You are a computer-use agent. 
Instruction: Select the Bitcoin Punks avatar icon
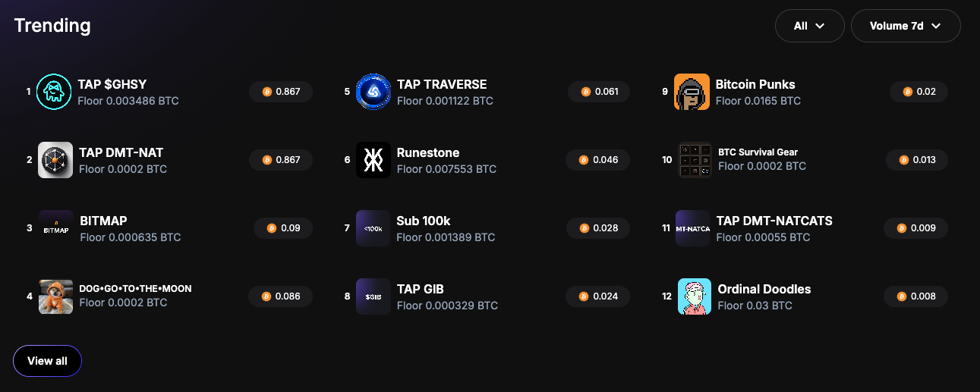point(692,92)
